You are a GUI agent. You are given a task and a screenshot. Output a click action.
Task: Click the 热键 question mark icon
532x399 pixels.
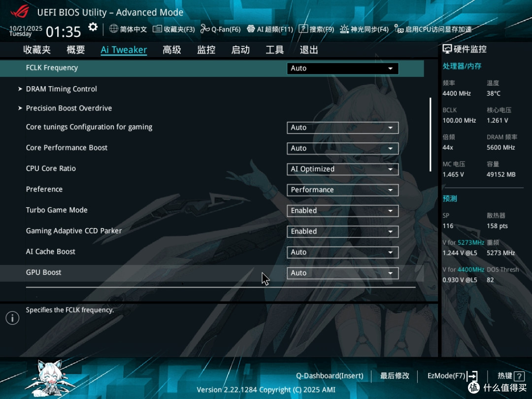[519, 376]
